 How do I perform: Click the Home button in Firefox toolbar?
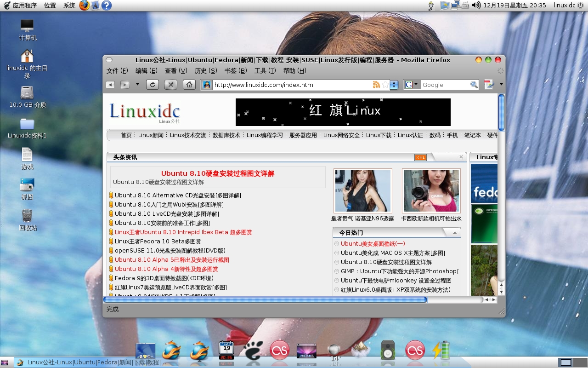pyautogui.click(x=189, y=85)
